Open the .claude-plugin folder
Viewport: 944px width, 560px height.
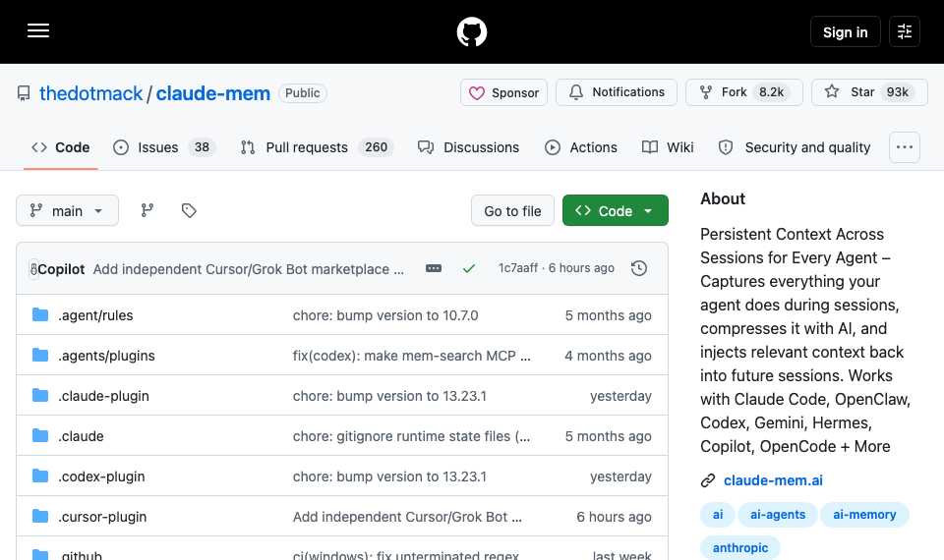click(103, 396)
